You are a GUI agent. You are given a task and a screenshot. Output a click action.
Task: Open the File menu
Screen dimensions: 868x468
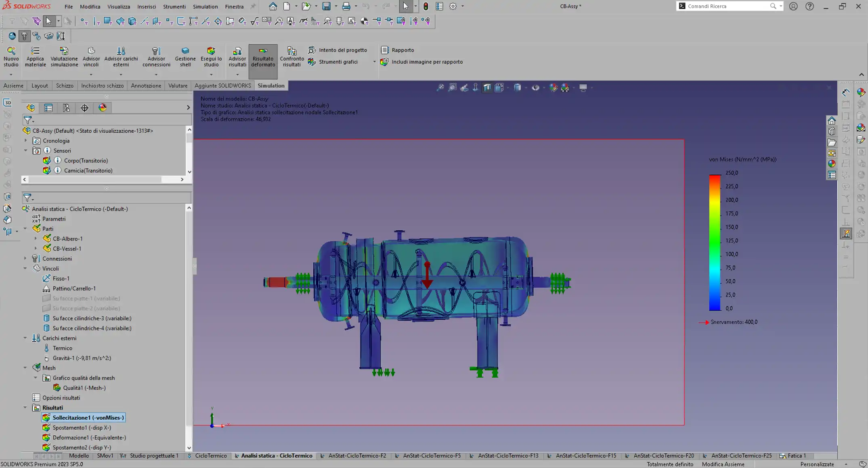tap(69, 6)
